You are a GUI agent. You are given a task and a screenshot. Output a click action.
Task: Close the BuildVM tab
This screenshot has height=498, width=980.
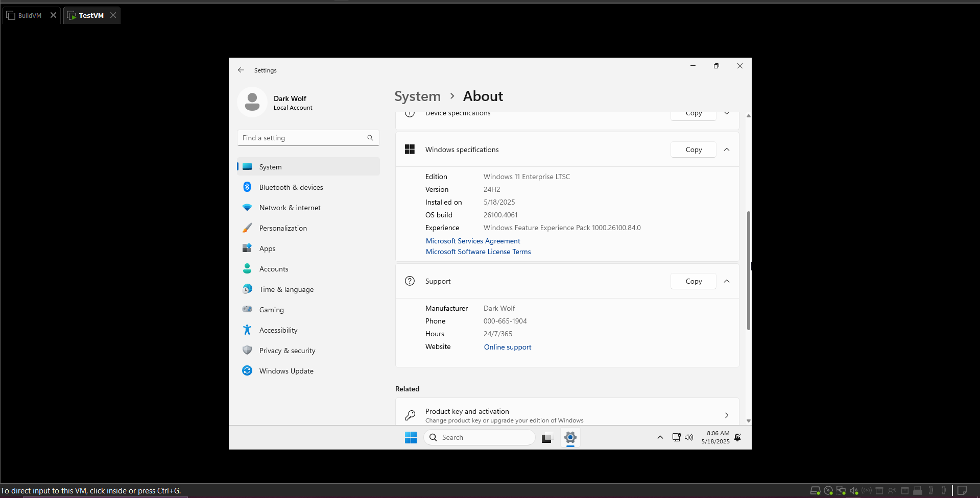point(53,15)
